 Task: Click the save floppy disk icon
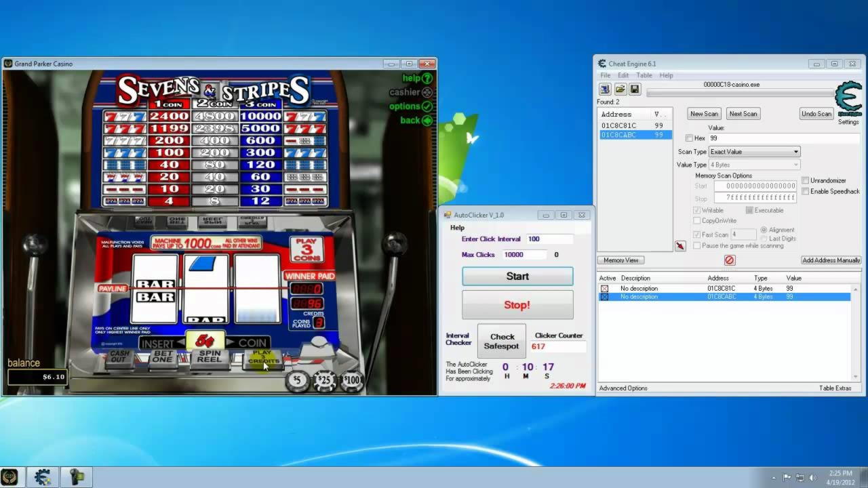point(635,89)
